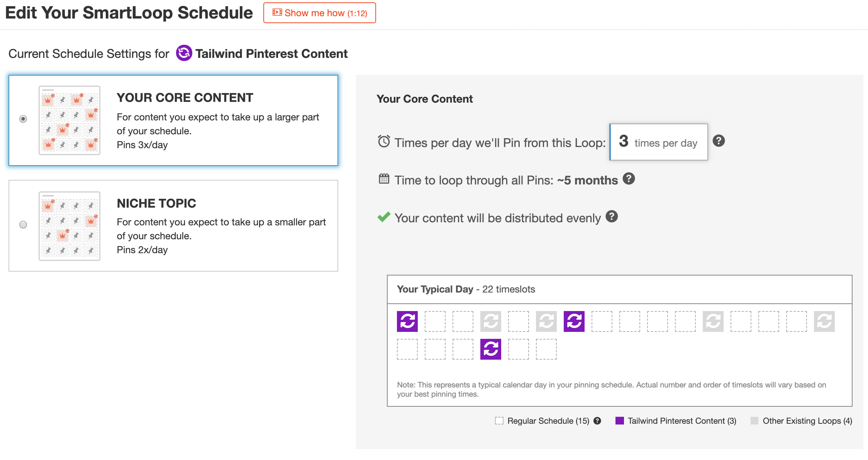Click calendar icon before Time to loop
This screenshot has width=868, height=460.
click(x=384, y=179)
